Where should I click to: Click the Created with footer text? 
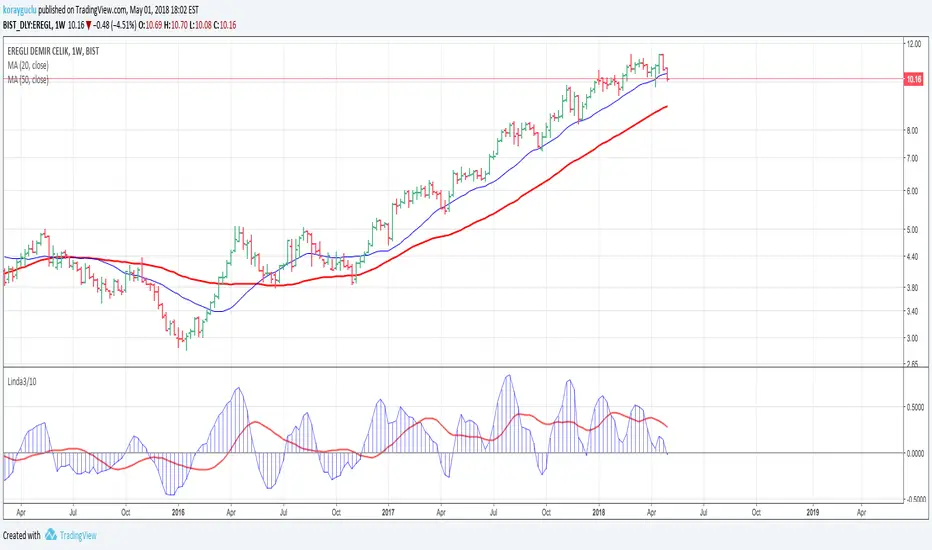(x=21, y=536)
